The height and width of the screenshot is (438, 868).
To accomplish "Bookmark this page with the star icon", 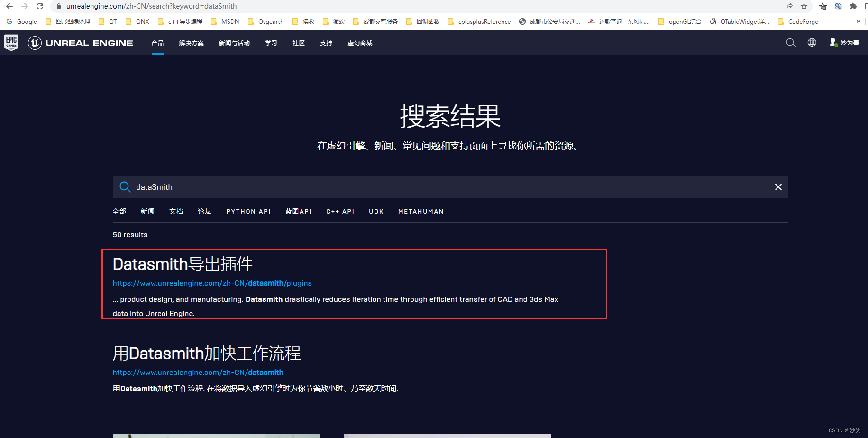I will click(804, 6).
